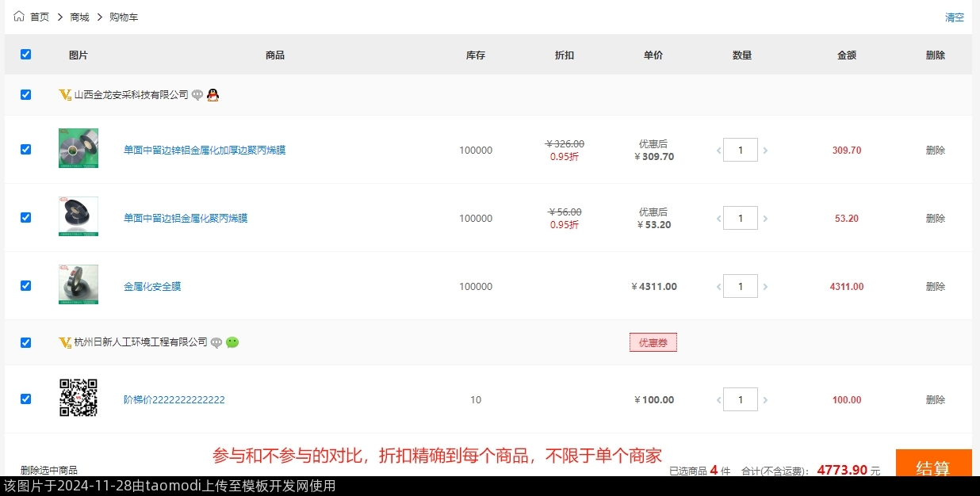
Task: Open WeChat contact for 杭州日新人工环境工程有限公司
Action: (x=232, y=342)
